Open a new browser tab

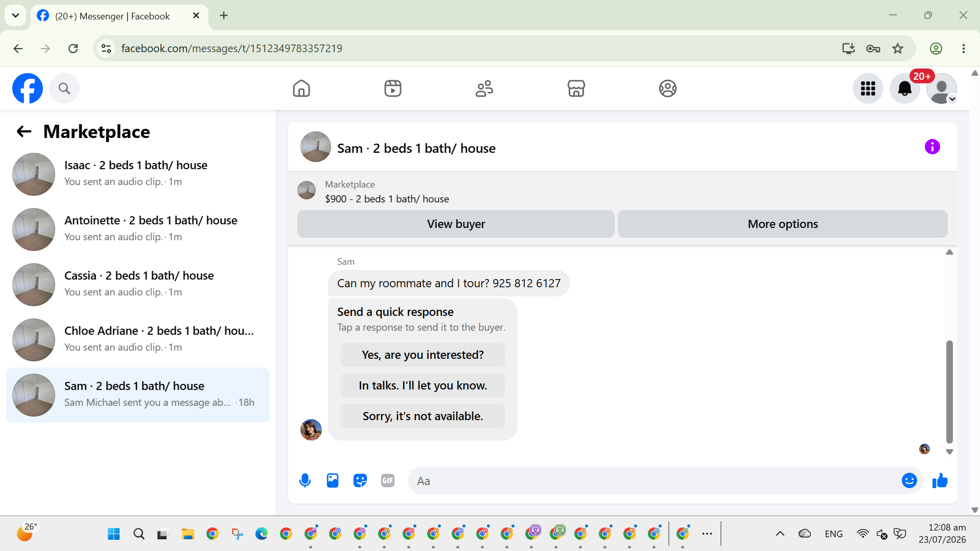pyautogui.click(x=224, y=16)
